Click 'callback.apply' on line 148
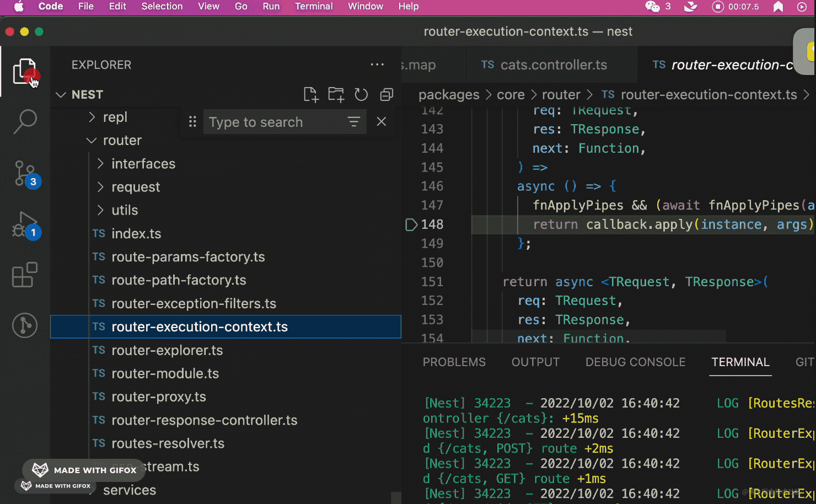The height and width of the screenshot is (504, 816). 639,224
